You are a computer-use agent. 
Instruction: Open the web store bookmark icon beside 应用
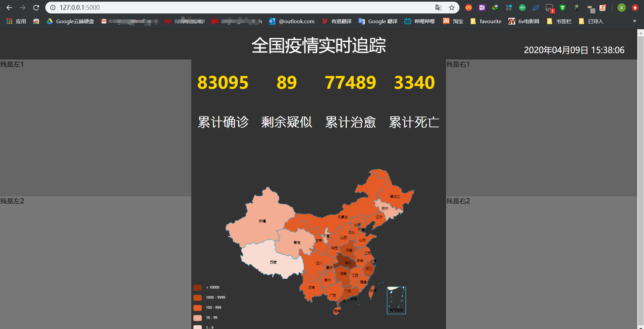pyautogui.click(x=36, y=21)
